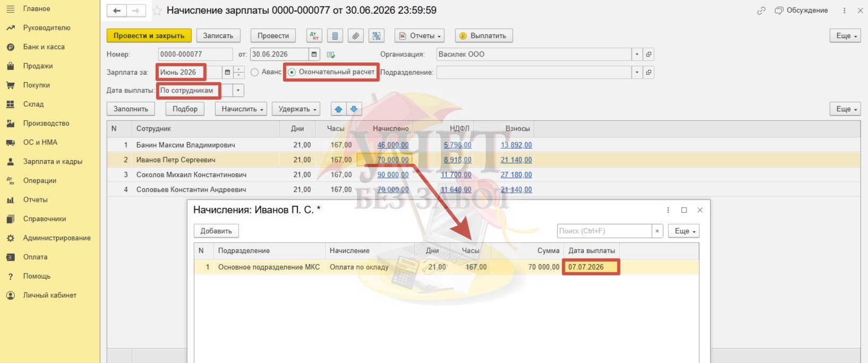Click the ОС и НМА sidebar icon
This screenshot has width=868, height=363.
[10, 142]
